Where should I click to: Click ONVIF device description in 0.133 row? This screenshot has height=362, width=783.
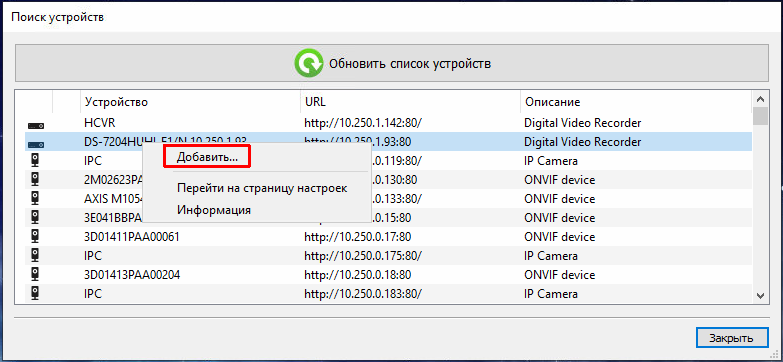click(559, 199)
